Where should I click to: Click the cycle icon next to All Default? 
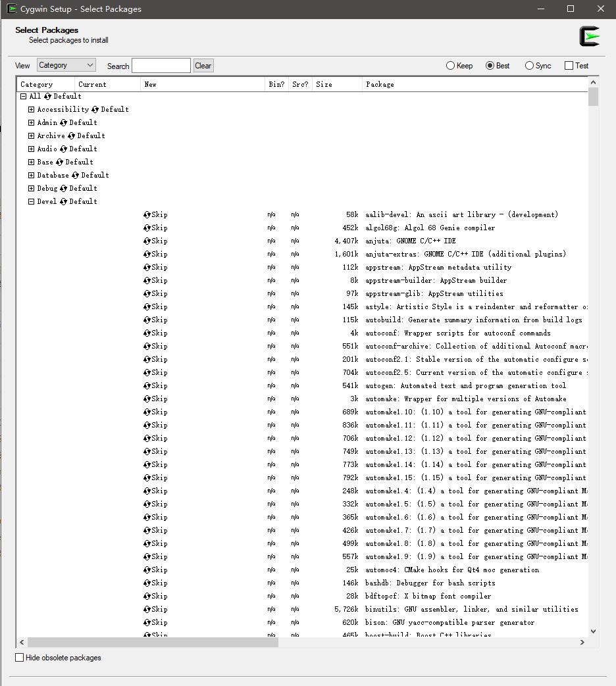[x=48, y=96]
